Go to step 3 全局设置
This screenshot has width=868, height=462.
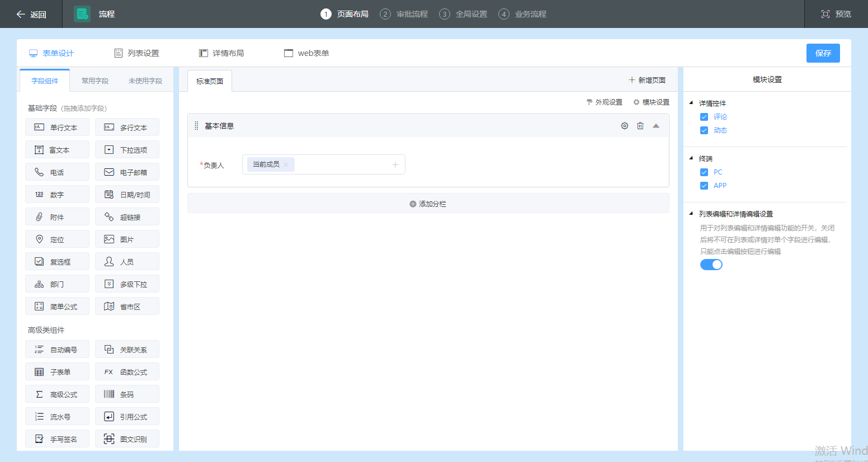pos(463,14)
